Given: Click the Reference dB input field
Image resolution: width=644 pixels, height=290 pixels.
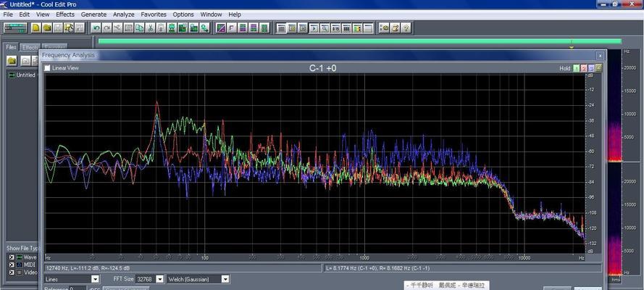Looking at the screenshot, I should tap(78, 289).
